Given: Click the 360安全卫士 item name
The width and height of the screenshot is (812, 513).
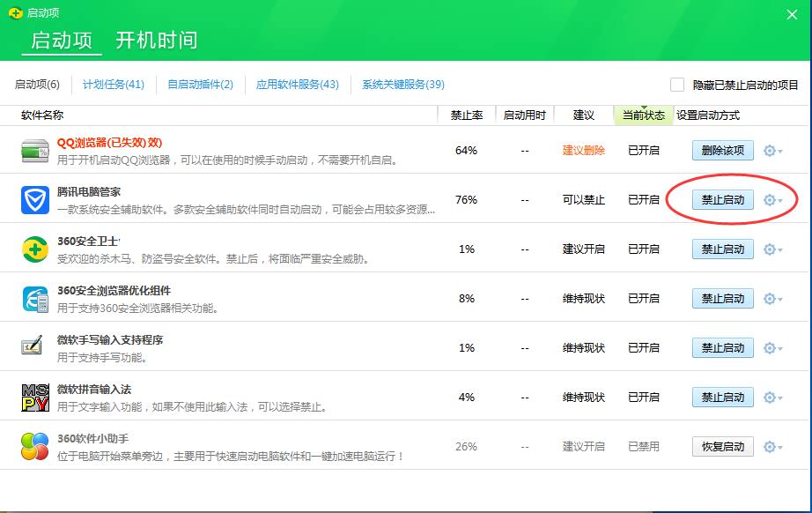Looking at the screenshot, I should point(88,241).
